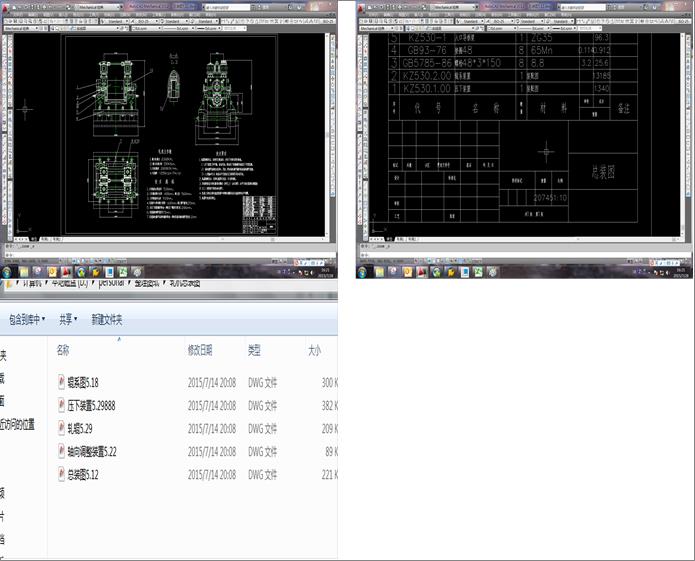695x561 pixels.
Task: Select file 辊系图5.18
Action: coord(82,382)
